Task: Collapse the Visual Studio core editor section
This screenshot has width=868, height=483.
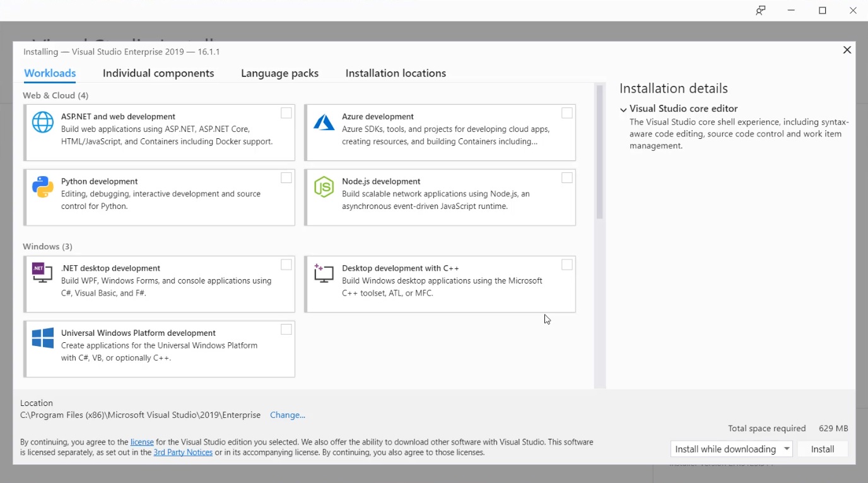Action: pos(623,109)
